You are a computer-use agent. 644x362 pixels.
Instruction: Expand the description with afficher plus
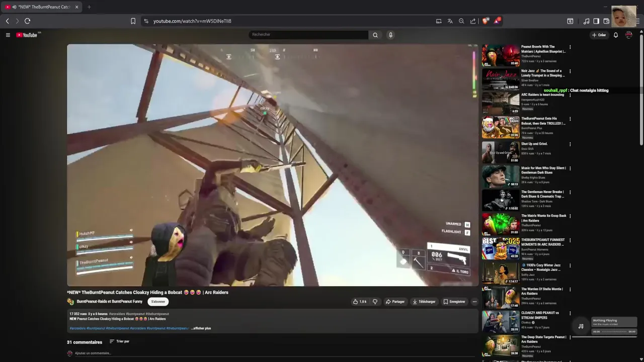[201, 328]
